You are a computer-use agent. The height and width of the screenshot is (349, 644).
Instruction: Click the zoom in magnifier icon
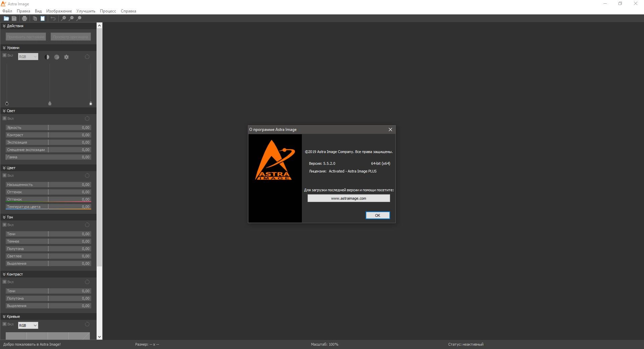pos(63,18)
